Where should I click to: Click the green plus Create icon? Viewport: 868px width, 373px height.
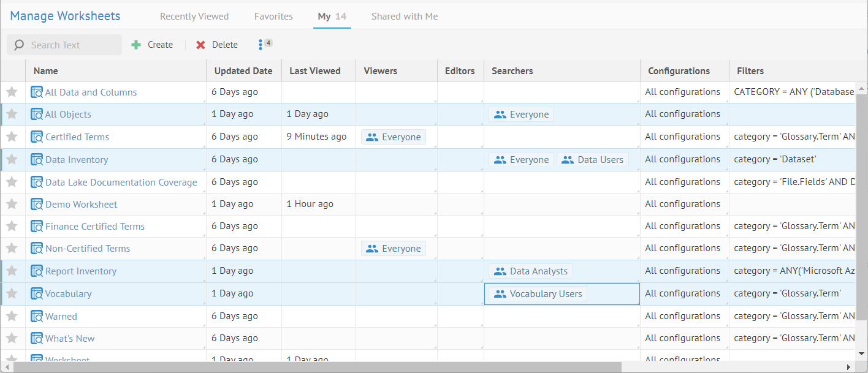tap(136, 45)
